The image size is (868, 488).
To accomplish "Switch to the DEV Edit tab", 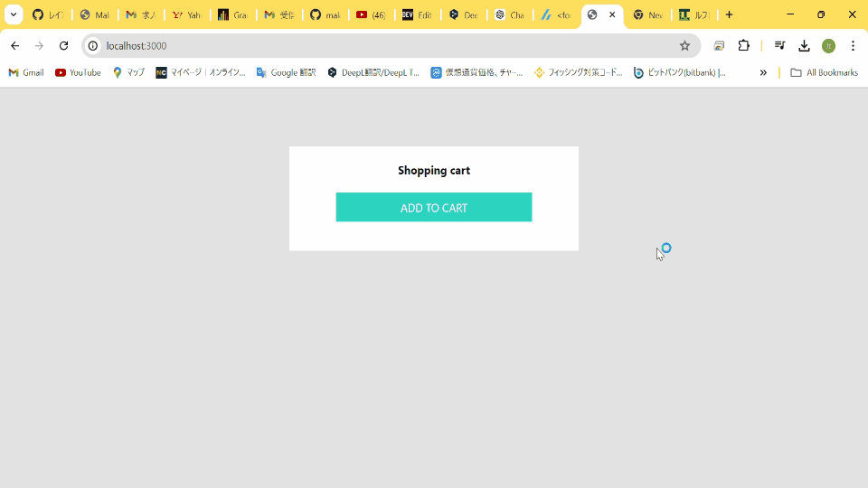I will (418, 15).
